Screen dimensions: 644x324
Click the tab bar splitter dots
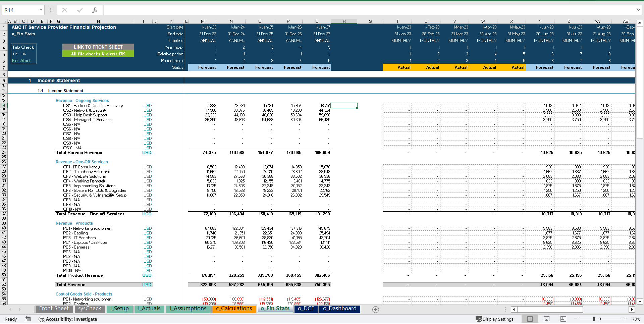tap(505, 309)
